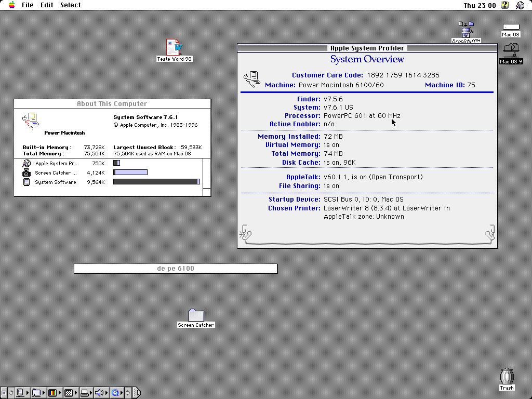
Task: Collapse the Control Strip with its close box
Action: [4, 393]
